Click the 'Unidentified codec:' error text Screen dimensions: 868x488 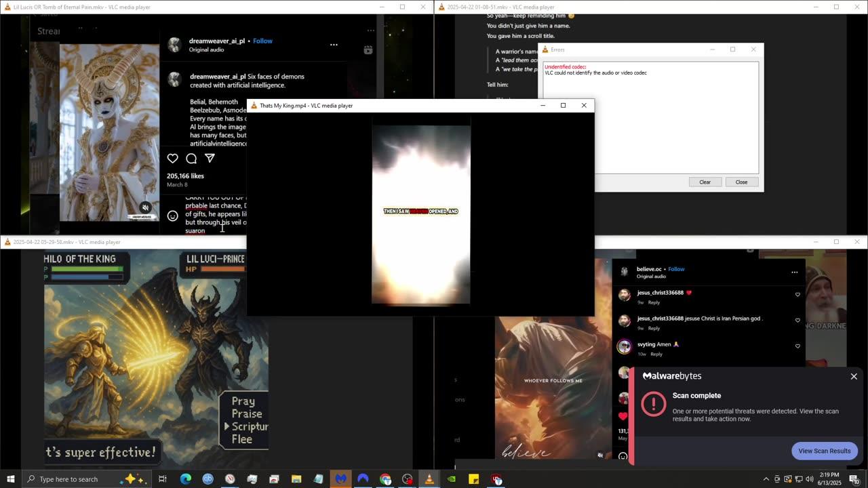point(565,67)
